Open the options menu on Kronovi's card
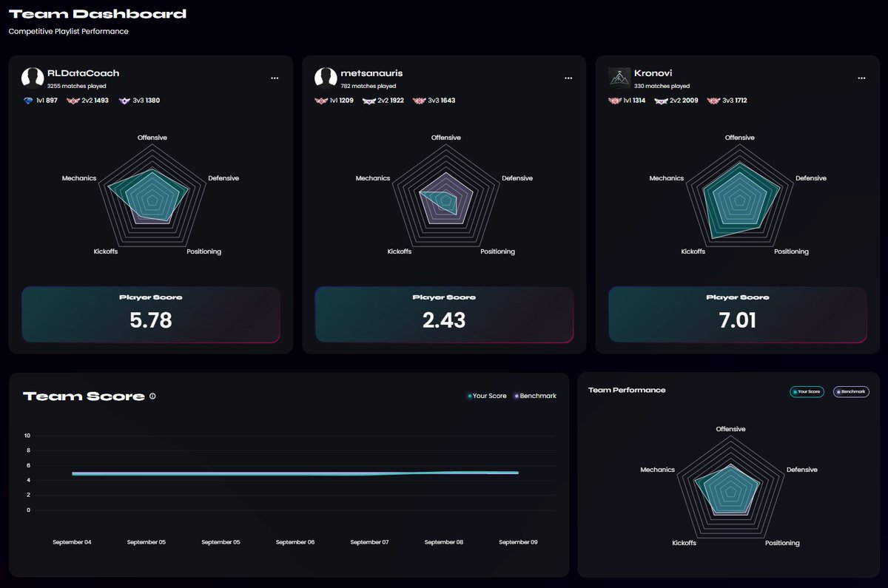Viewport: 888px width, 588px height. tap(861, 78)
